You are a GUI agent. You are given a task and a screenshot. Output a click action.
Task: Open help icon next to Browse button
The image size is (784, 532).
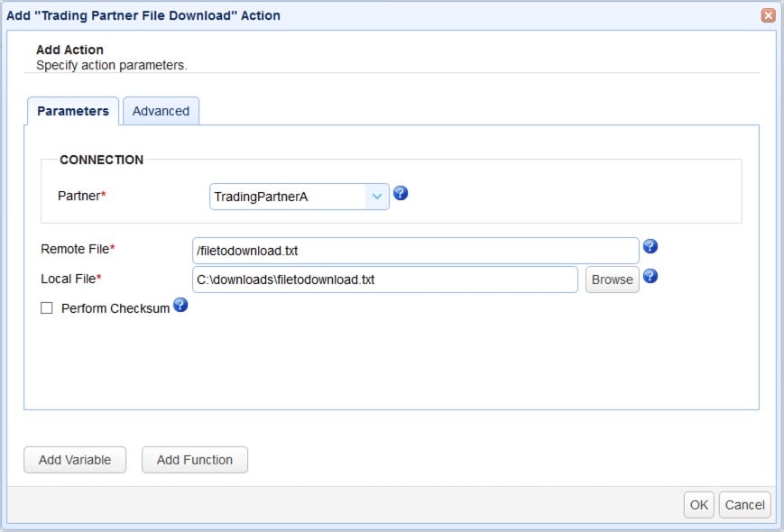coord(650,276)
